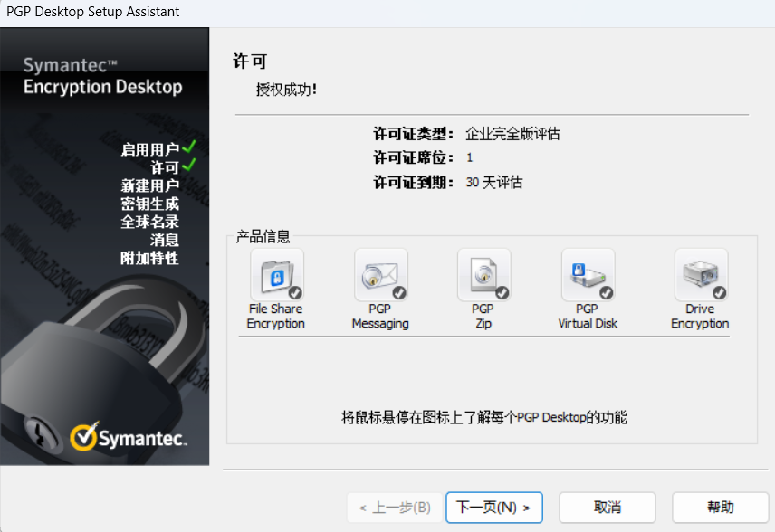Click the green check beside 启用用户
The image size is (775, 532).
[x=189, y=147]
